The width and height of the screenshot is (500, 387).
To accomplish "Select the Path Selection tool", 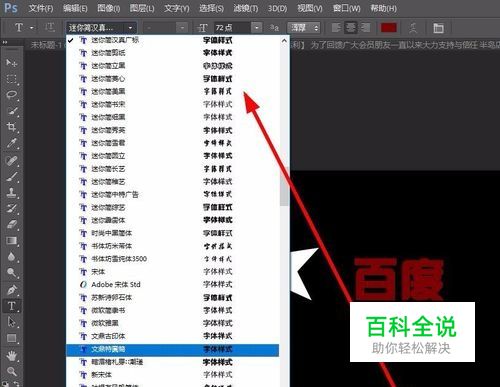I will click(11, 322).
